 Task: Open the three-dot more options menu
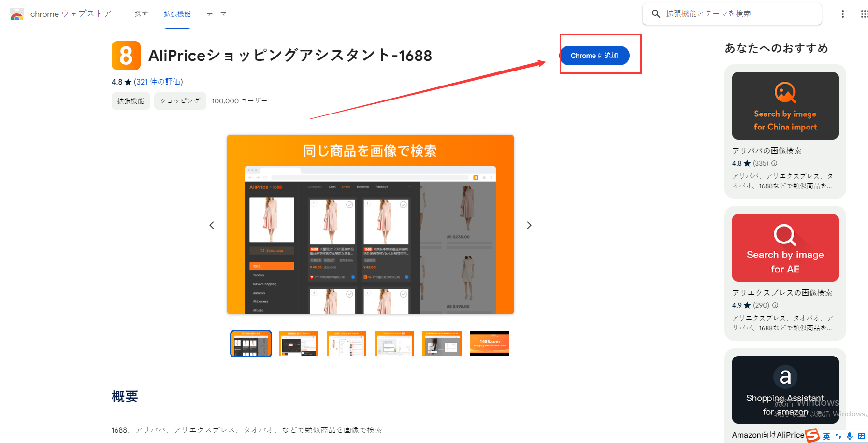coord(843,14)
